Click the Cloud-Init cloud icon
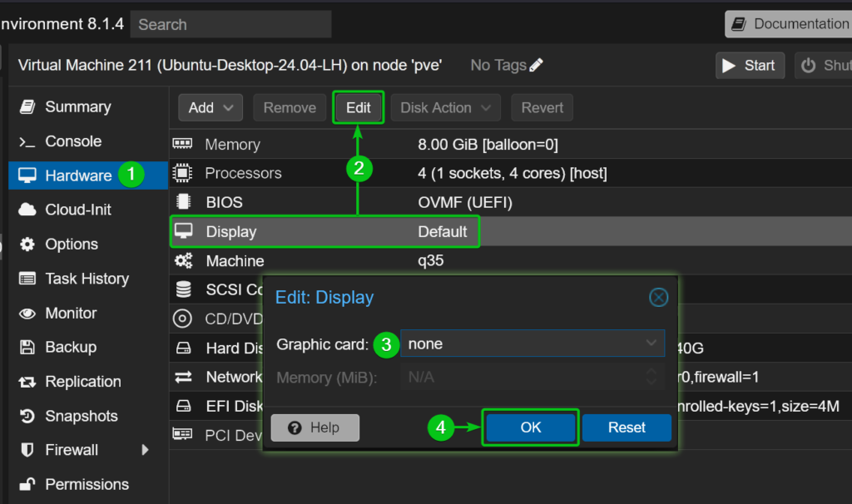The height and width of the screenshot is (504, 852). tap(27, 210)
